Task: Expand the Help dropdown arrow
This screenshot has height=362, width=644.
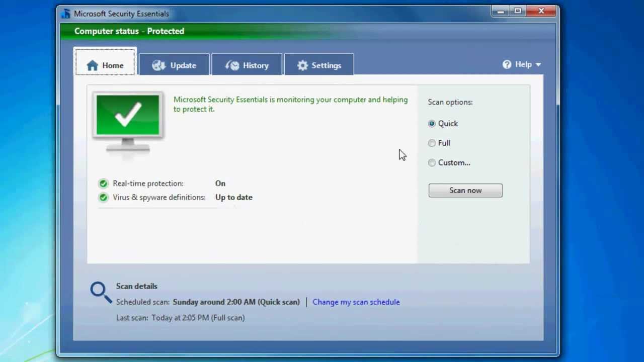Action: point(538,65)
